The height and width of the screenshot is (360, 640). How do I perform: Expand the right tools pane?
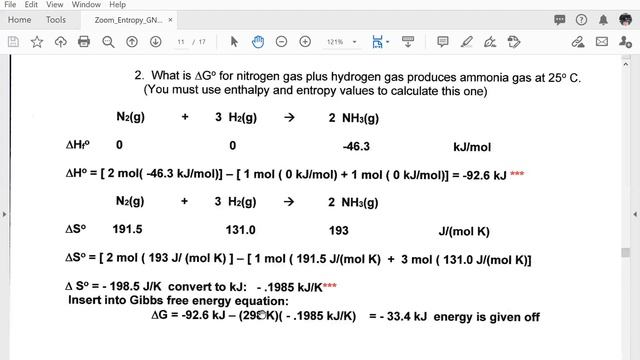pyautogui.click(x=635, y=214)
